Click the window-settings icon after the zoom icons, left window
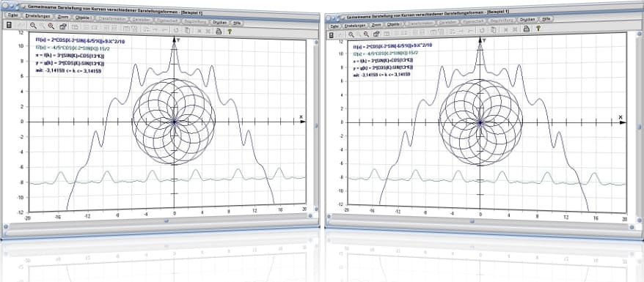This screenshot has width=644, height=282. (x=63, y=26)
